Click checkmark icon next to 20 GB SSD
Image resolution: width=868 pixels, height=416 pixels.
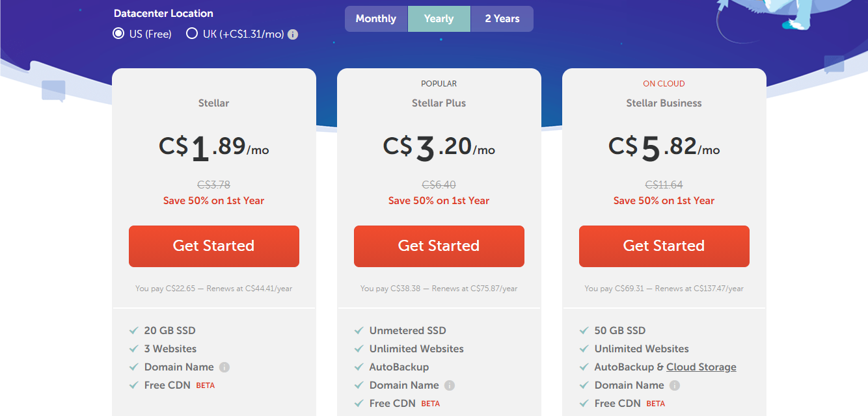click(x=134, y=331)
